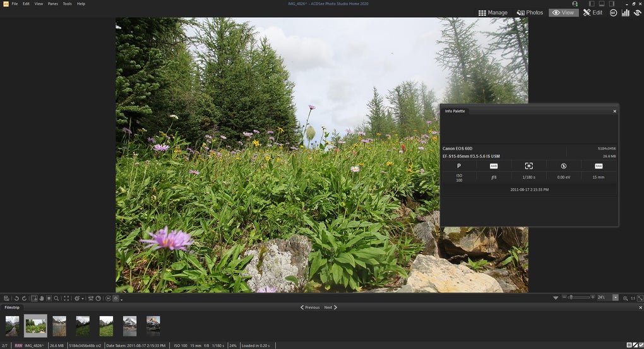The image size is (644, 349).
Task: Open the Dashboard bar-chart icon
Action: [625, 13]
